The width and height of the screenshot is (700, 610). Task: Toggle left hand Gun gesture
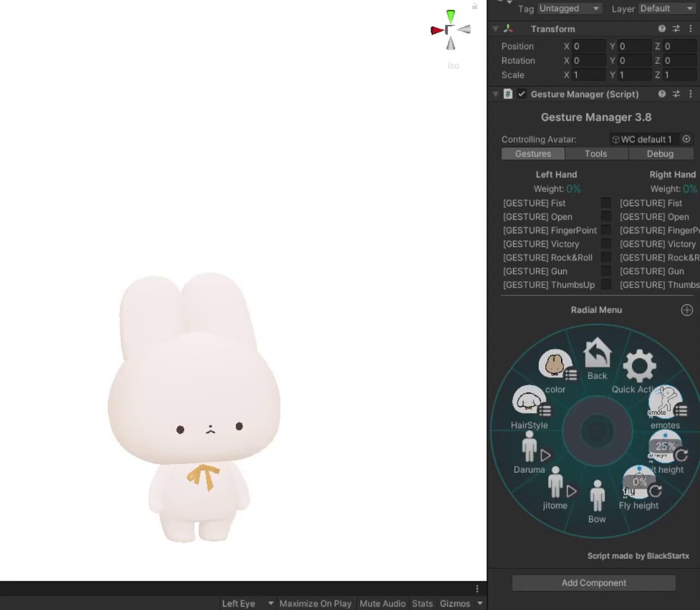point(606,271)
